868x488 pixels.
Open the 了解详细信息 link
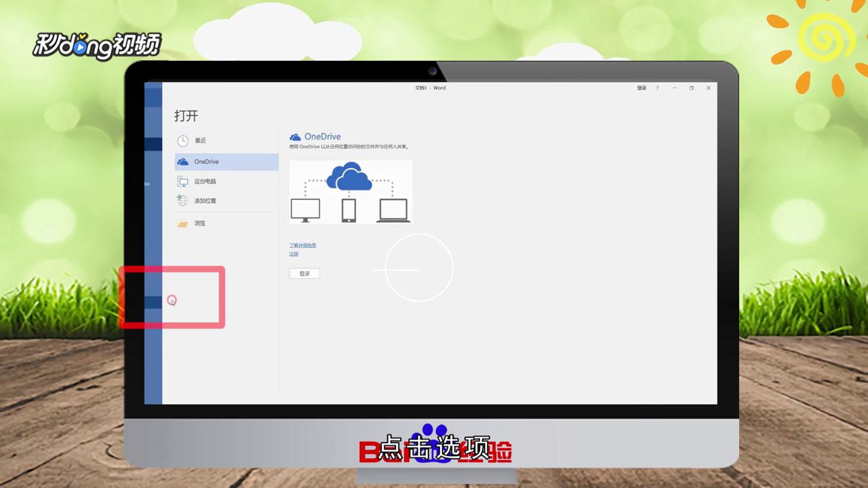[x=302, y=245]
